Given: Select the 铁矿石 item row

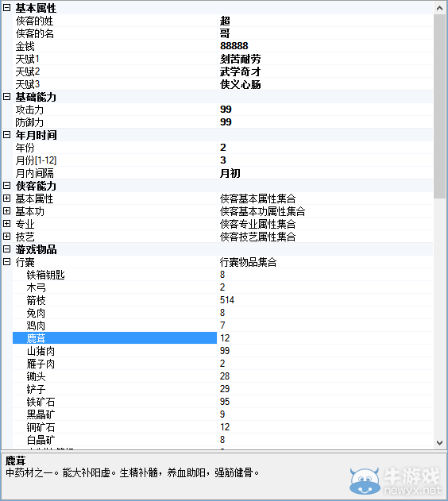Looking at the screenshot, I should click(222, 402).
